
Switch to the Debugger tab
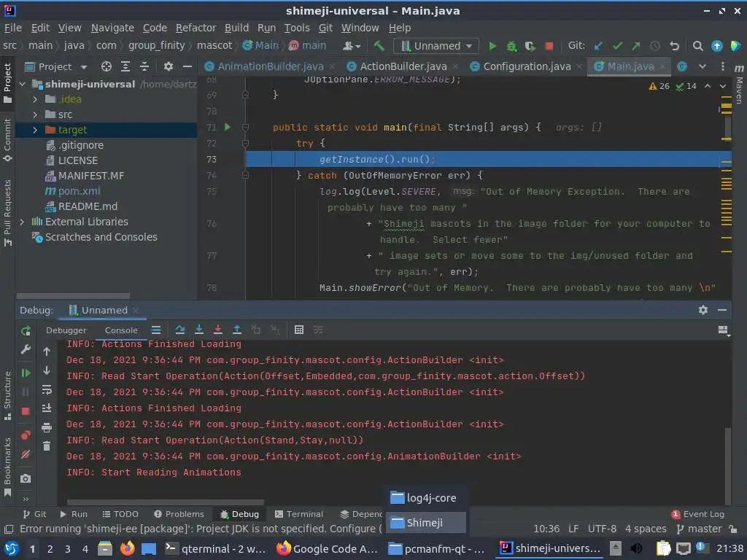(x=66, y=330)
